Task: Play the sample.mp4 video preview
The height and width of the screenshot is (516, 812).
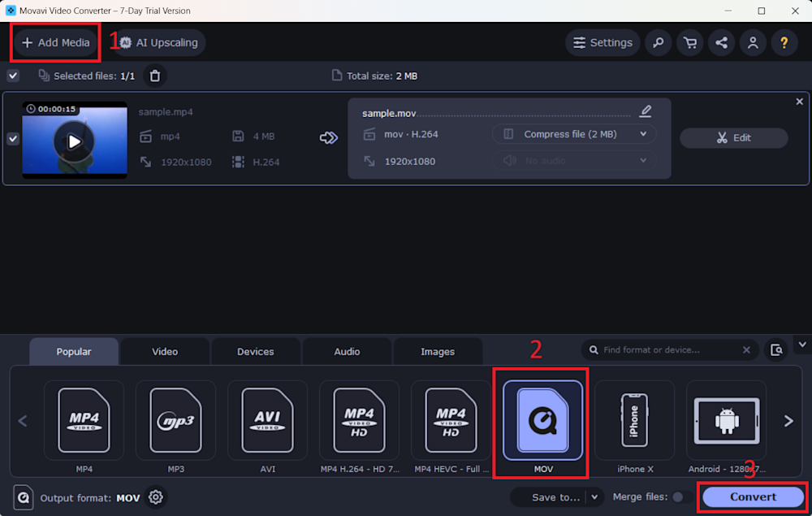Action: pyautogui.click(x=74, y=141)
